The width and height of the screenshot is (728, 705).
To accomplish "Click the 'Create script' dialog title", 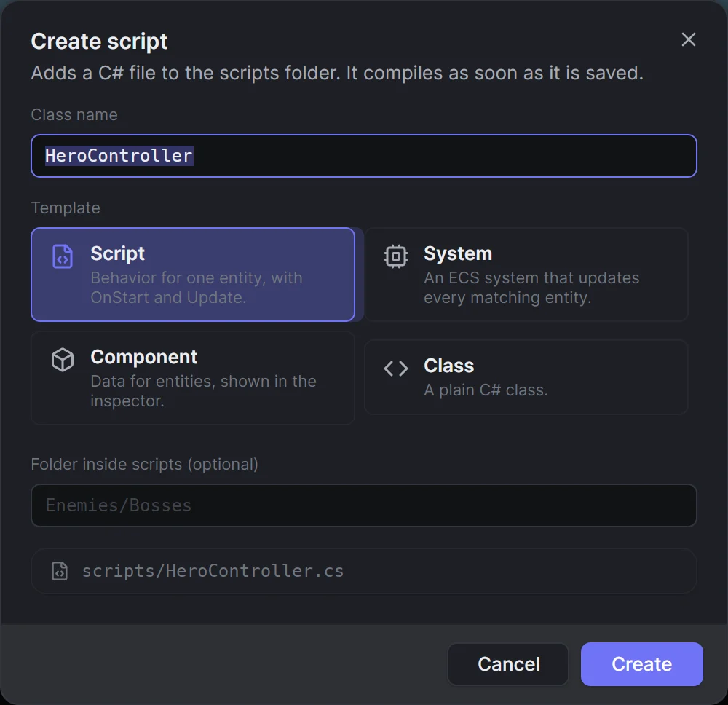I will (99, 42).
